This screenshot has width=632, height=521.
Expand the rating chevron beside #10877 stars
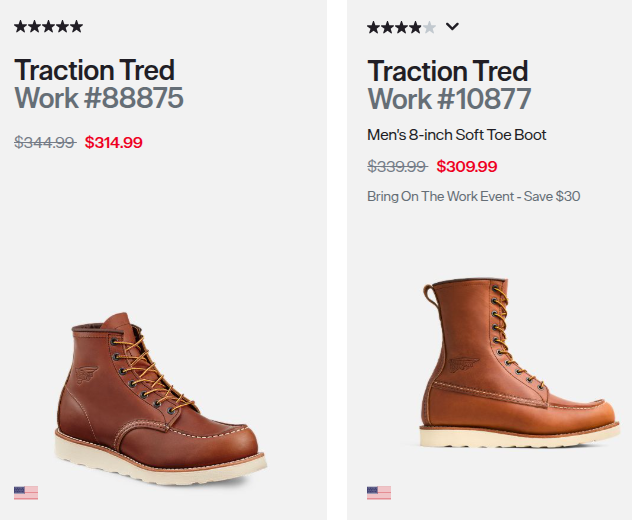(452, 27)
